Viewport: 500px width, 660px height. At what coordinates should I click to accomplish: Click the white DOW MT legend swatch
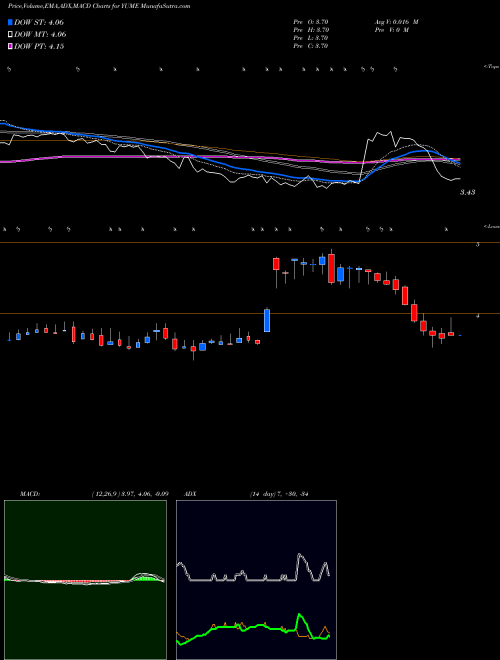[11, 35]
